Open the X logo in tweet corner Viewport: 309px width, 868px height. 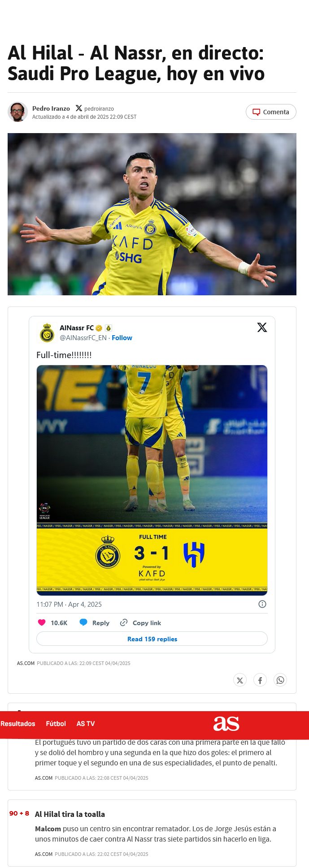(x=262, y=328)
